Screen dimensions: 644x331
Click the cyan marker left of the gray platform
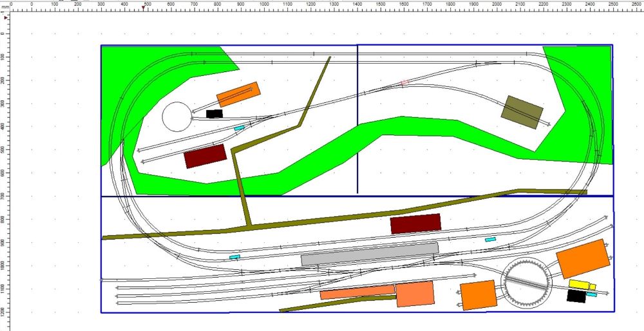(234, 257)
